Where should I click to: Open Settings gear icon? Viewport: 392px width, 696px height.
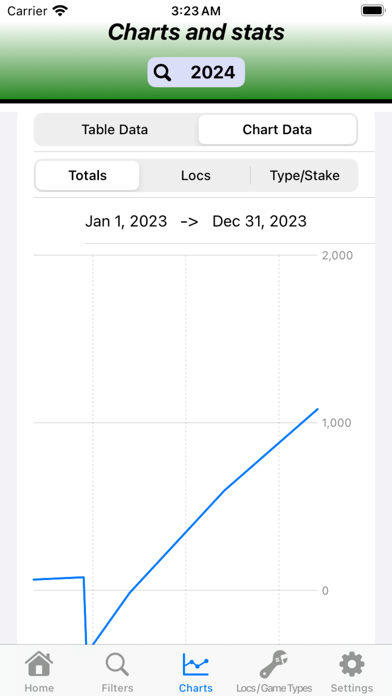coord(352,664)
